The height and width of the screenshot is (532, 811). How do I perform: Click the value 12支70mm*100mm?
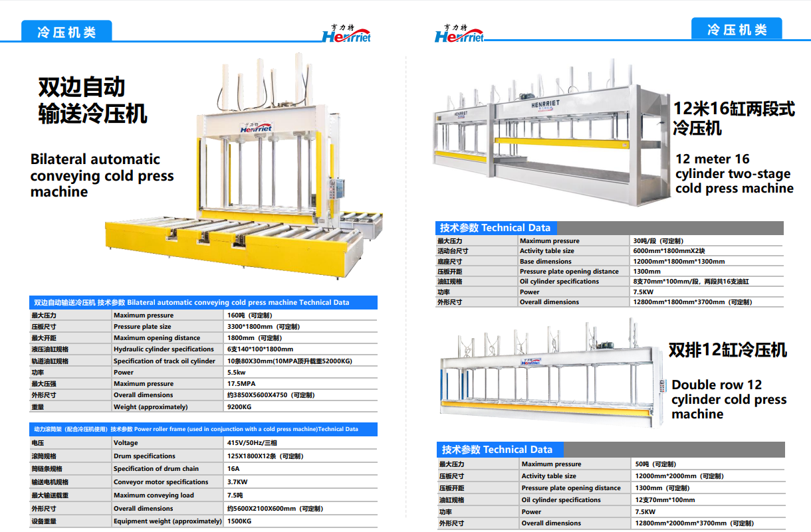click(x=665, y=500)
